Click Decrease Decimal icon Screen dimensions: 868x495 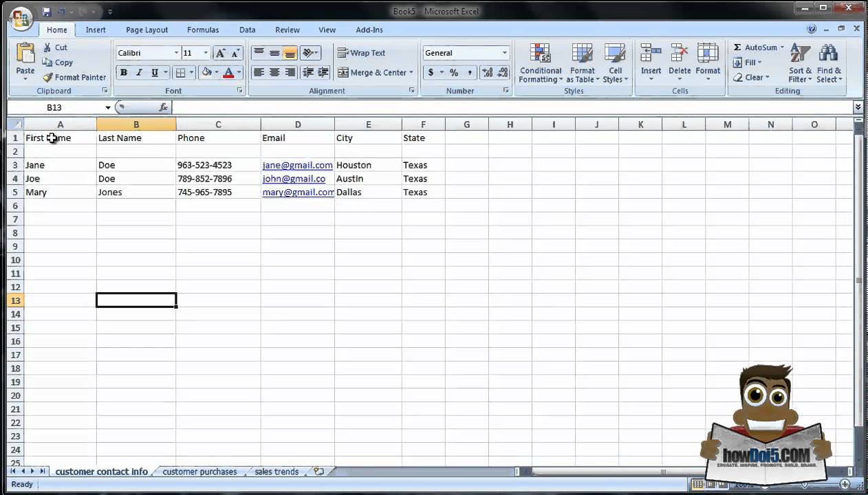(503, 72)
